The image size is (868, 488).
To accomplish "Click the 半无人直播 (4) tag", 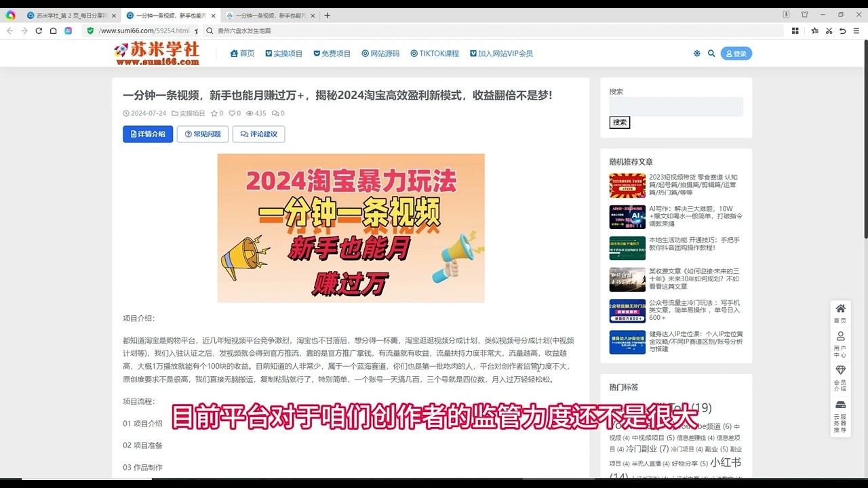I will 650,464.
